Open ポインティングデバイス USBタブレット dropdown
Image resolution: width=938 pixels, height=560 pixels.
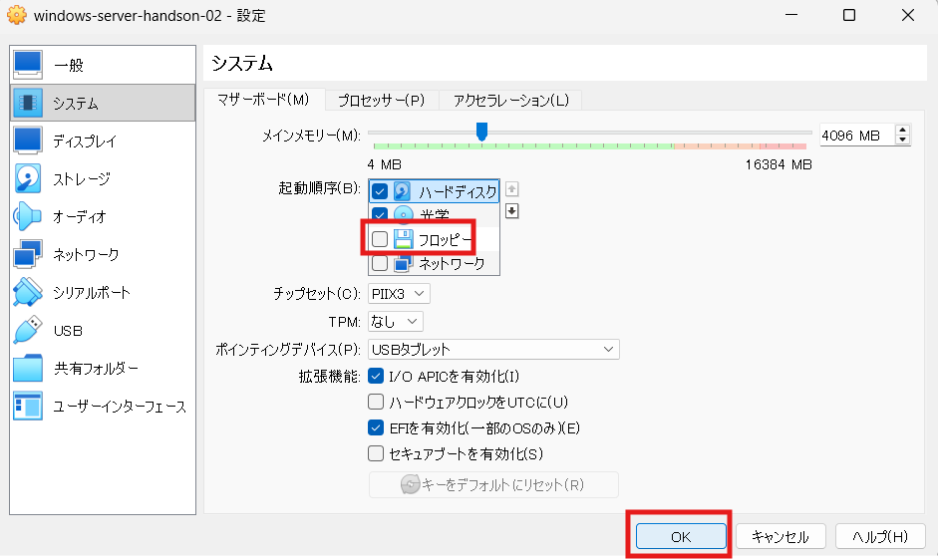click(x=493, y=350)
